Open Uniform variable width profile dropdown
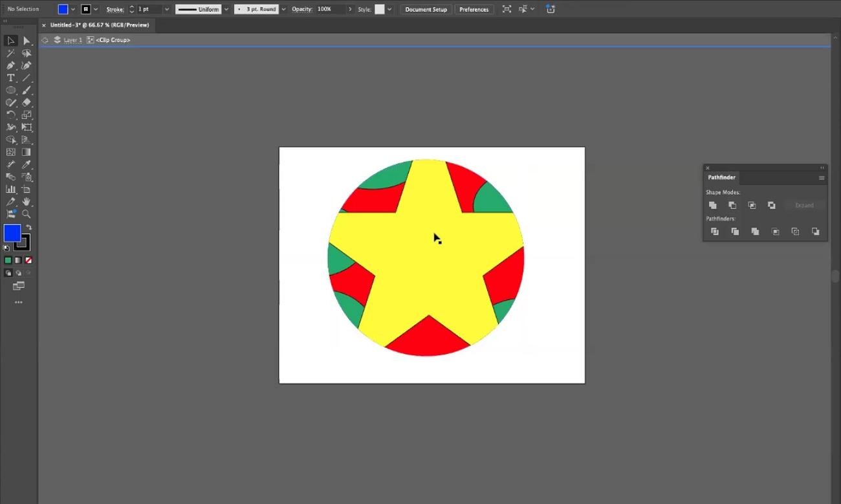841x504 pixels. pyautogui.click(x=226, y=9)
